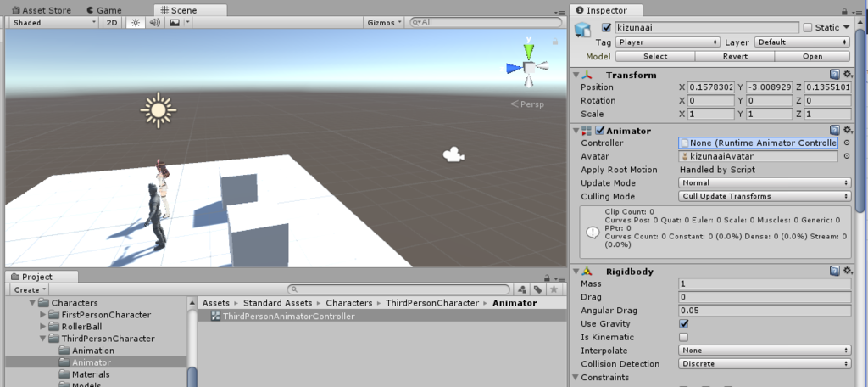Click search by type icon in Project
This screenshot has height=387, width=868.
point(521,289)
